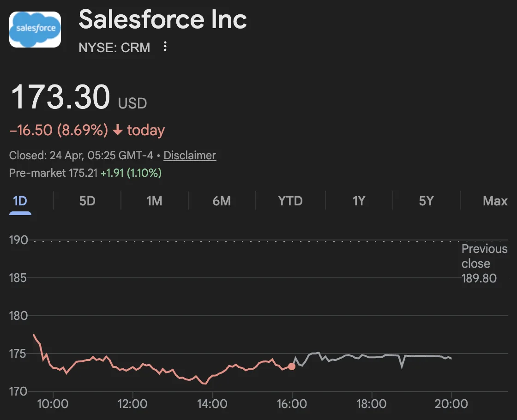The height and width of the screenshot is (420, 517).
Task: Switch to the 1M chart range
Action: (154, 201)
